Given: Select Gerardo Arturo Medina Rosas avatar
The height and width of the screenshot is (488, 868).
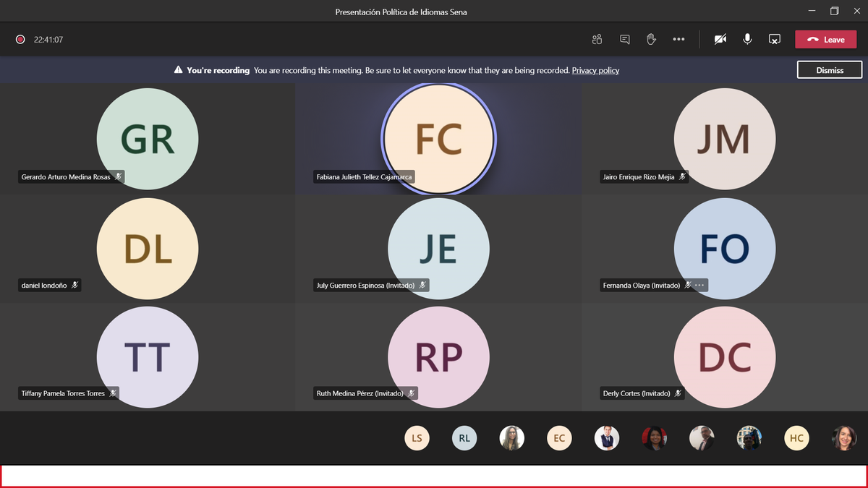Looking at the screenshot, I should [148, 139].
